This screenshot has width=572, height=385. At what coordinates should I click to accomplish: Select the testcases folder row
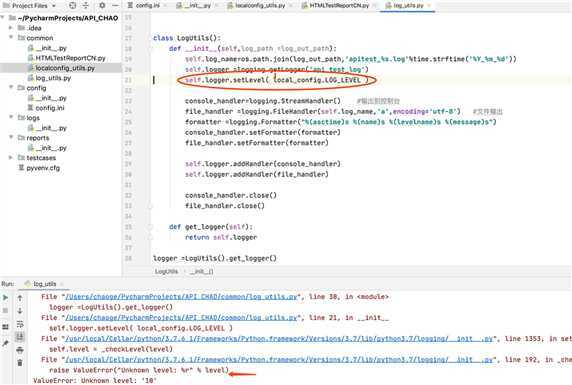[41, 158]
